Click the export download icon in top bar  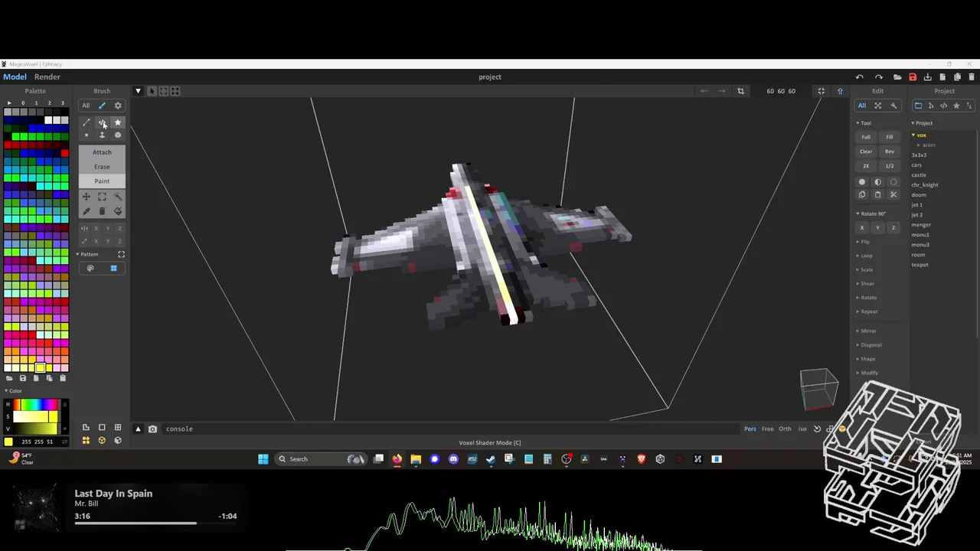point(928,77)
